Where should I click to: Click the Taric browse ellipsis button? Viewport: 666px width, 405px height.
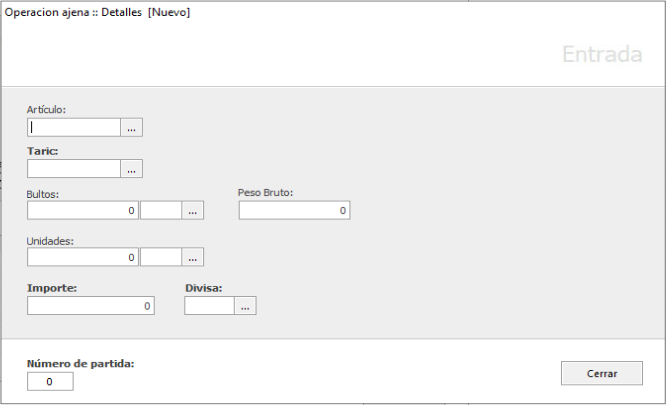click(x=132, y=169)
